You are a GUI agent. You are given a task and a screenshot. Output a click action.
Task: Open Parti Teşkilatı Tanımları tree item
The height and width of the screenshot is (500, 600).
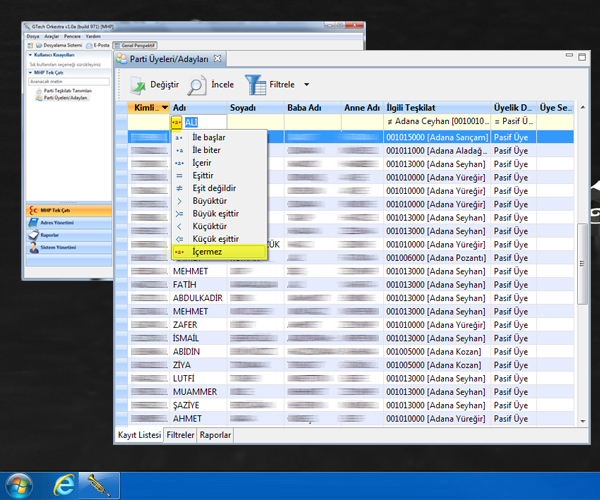click(x=64, y=91)
